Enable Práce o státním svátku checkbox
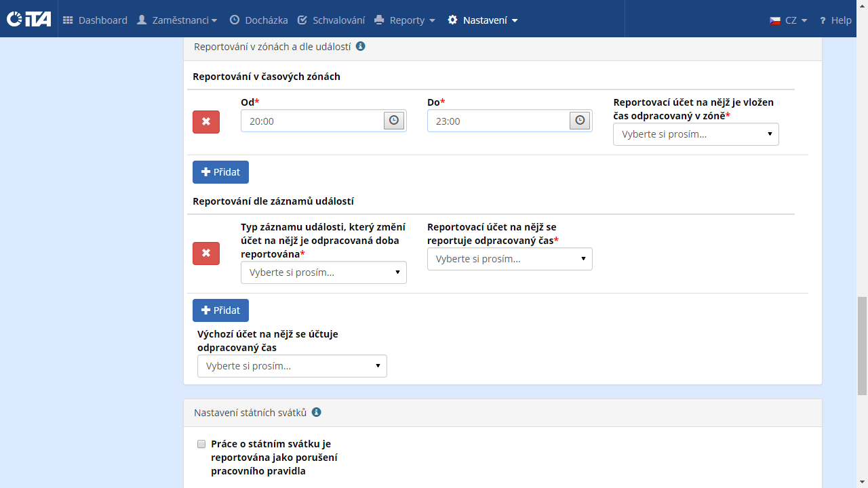 tap(201, 444)
